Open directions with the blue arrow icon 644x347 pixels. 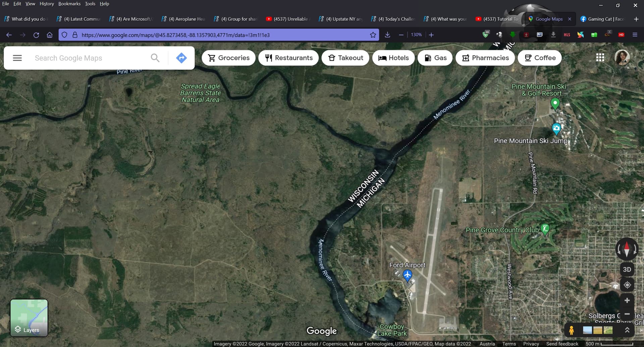(x=181, y=58)
